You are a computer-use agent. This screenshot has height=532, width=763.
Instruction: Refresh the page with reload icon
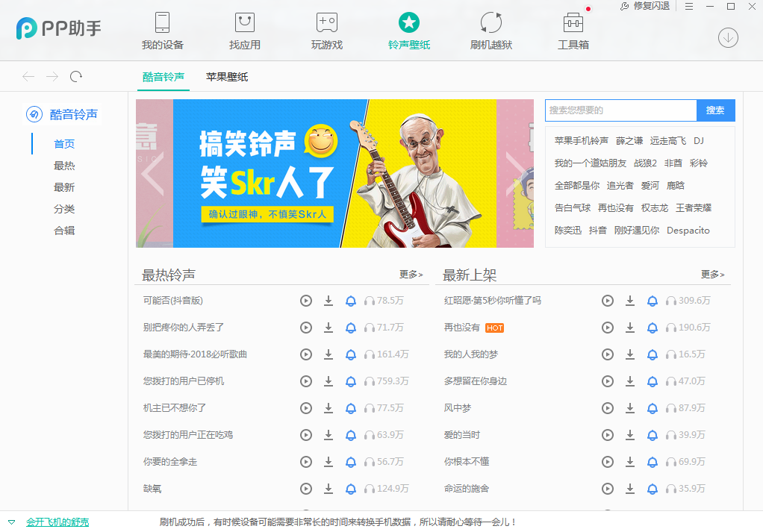pyautogui.click(x=76, y=76)
